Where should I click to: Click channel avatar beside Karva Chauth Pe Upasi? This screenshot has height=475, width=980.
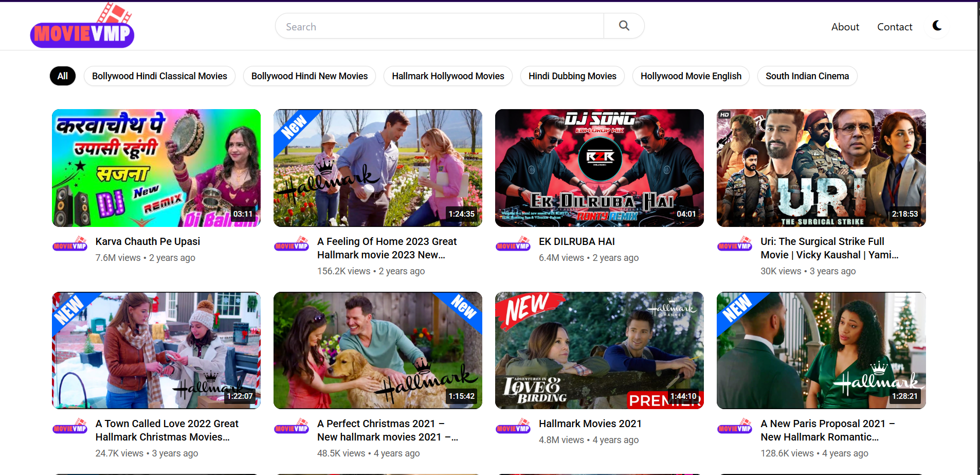pos(70,243)
